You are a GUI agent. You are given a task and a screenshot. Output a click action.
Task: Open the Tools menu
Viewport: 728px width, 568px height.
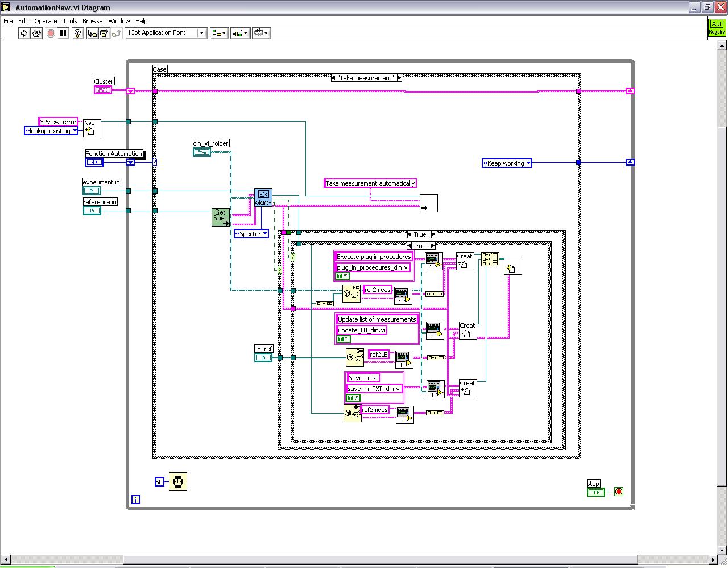tap(70, 21)
